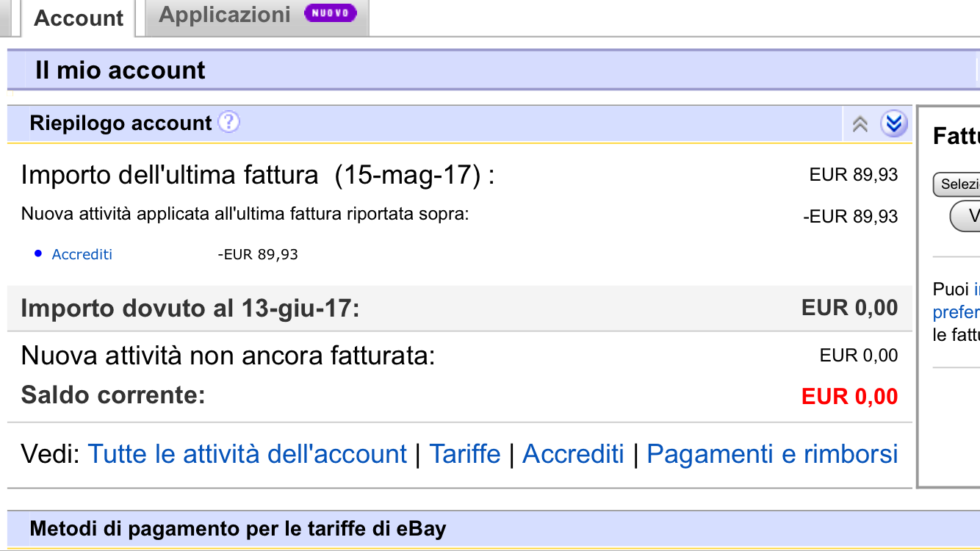Open help icon beside Riepilogo account
980x551 pixels.
coord(229,122)
